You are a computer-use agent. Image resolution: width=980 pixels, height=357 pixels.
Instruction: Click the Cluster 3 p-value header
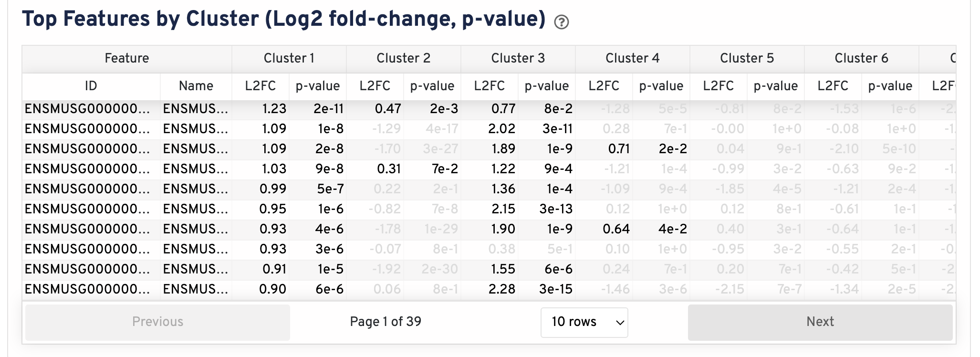click(x=547, y=86)
